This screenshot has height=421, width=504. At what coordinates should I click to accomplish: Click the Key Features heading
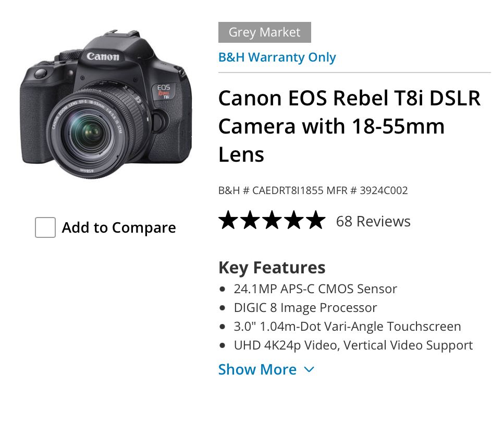[272, 268]
